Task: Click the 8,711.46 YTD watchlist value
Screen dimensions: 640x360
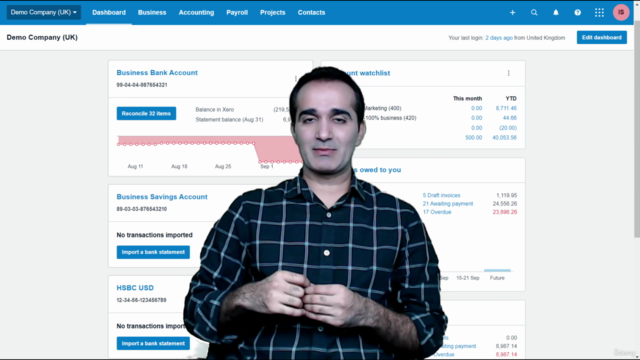Action: point(506,108)
